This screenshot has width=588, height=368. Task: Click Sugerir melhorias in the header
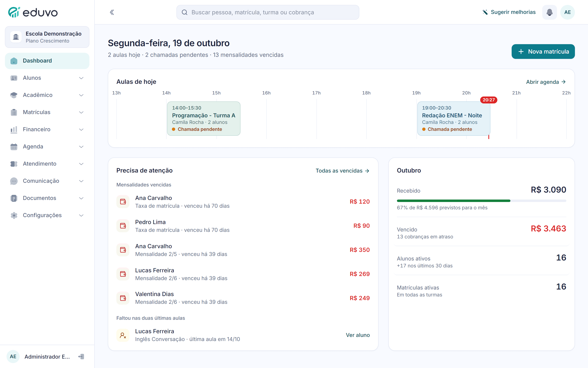pyautogui.click(x=509, y=12)
